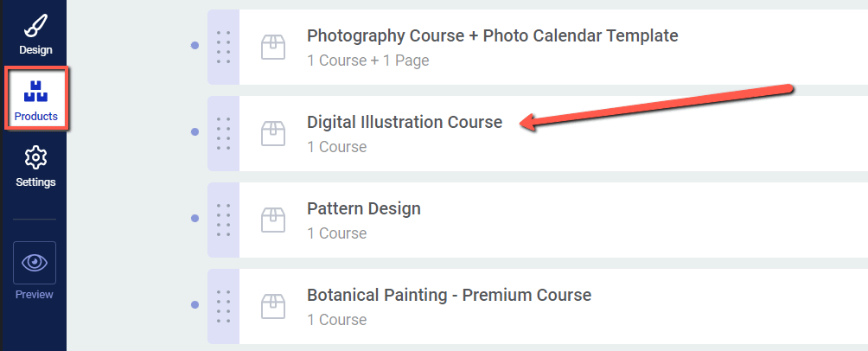This screenshot has width=868, height=351.
Task: Click the Pattern Design package icon
Action: coord(273,220)
